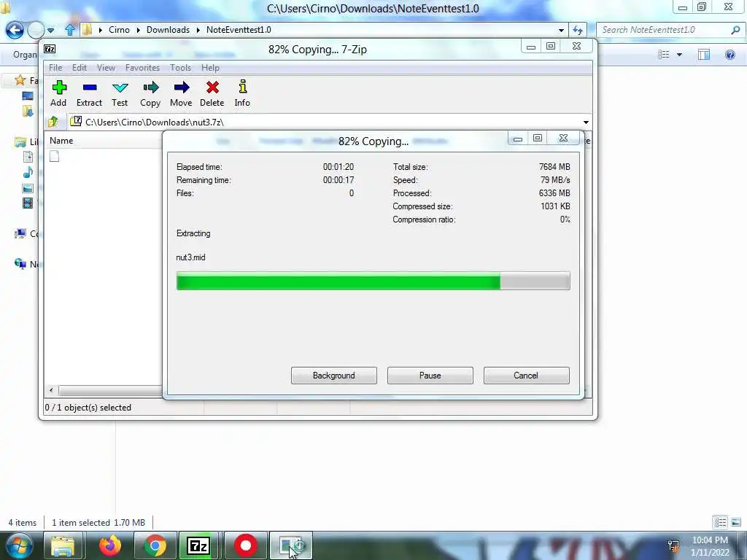
Task: Click the Downloads breadcrumb segment
Action: point(169,30)
